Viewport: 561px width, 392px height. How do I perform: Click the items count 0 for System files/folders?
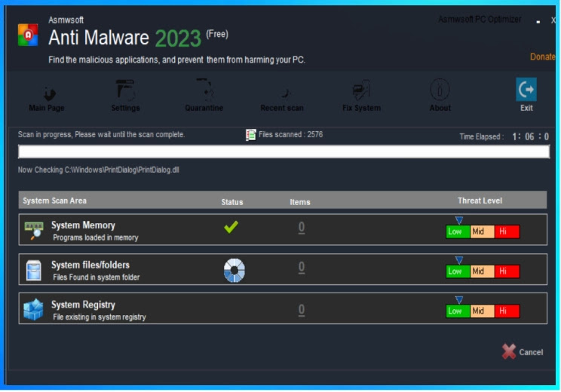[x=302, y=267]
